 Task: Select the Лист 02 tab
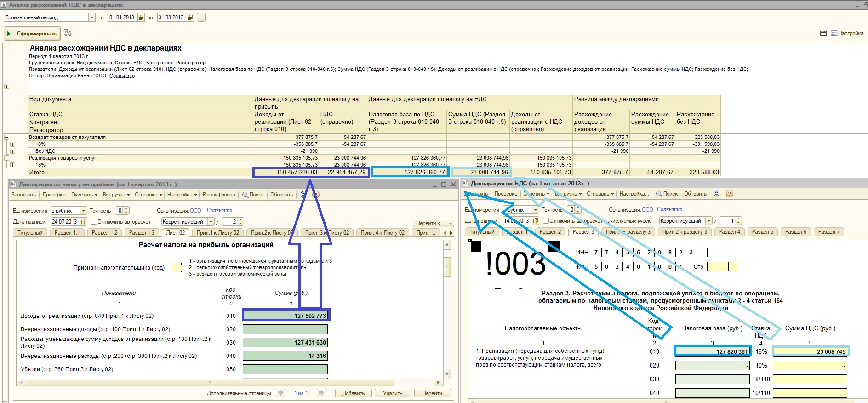176,233
